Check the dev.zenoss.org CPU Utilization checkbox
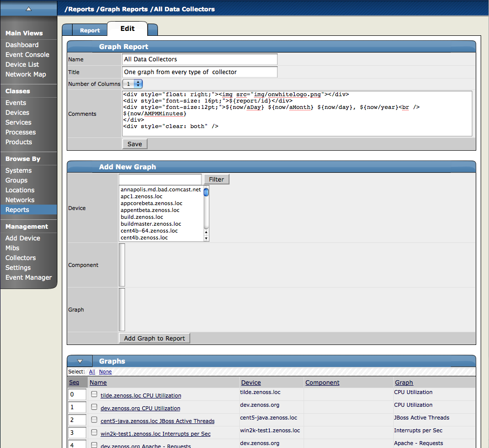 [94, 407]
